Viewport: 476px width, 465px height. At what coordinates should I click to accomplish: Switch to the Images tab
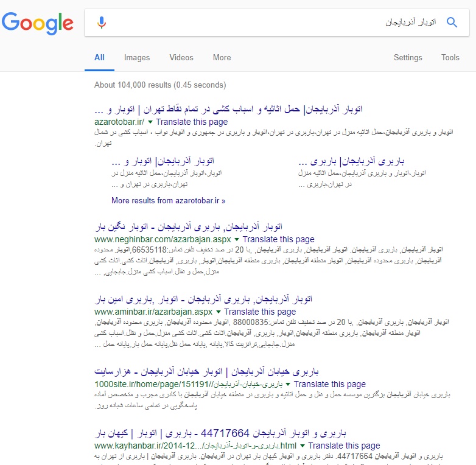pyautogui.click(x=137, y=58)
